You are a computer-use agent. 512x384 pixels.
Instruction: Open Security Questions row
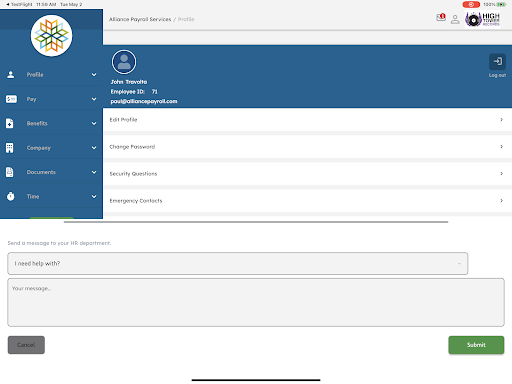[x=307, y=174]
